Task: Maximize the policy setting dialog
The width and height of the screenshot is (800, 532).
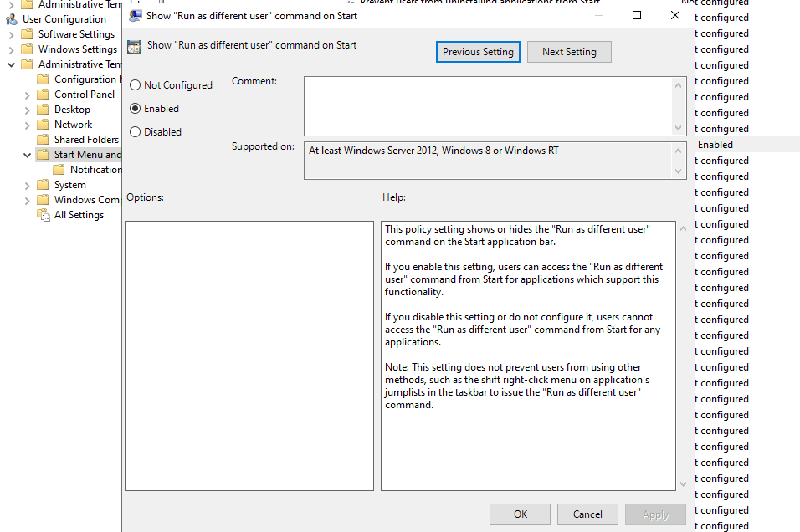Action: [637, 15]
